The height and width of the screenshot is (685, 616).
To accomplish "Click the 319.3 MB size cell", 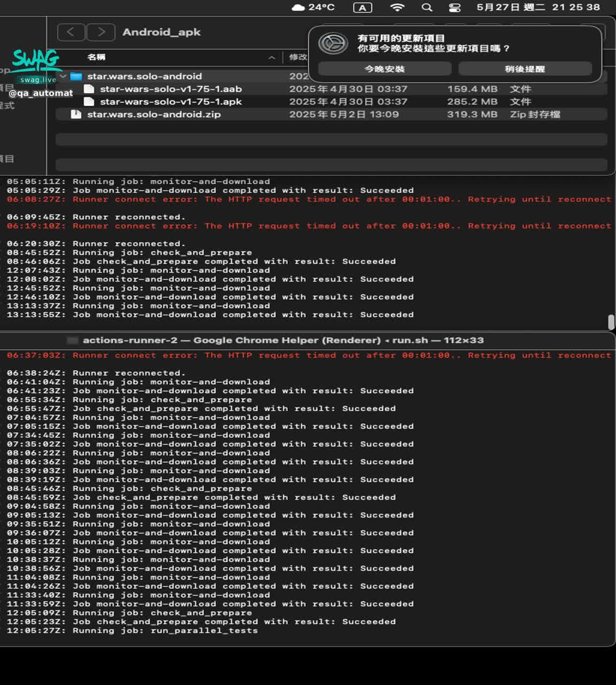I will pos(473,115).
